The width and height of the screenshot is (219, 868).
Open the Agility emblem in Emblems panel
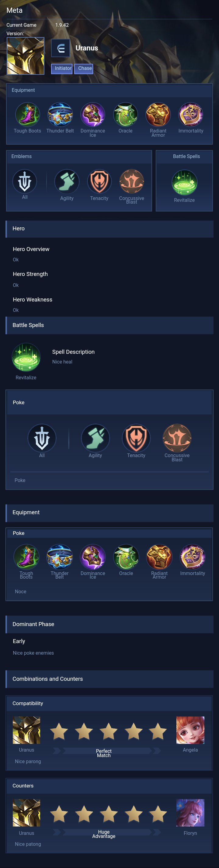(x=67, y=182)
